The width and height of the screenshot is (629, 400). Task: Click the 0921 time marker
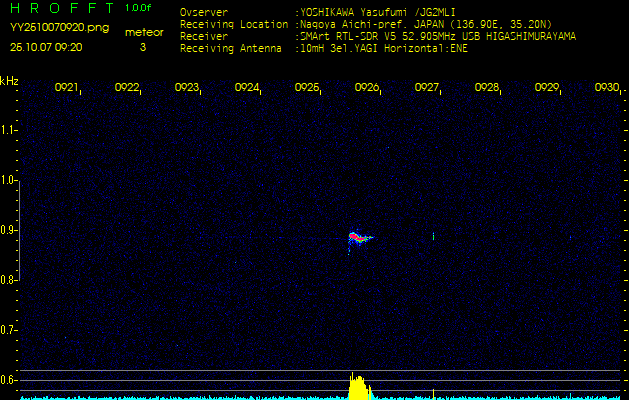point(67,87)
